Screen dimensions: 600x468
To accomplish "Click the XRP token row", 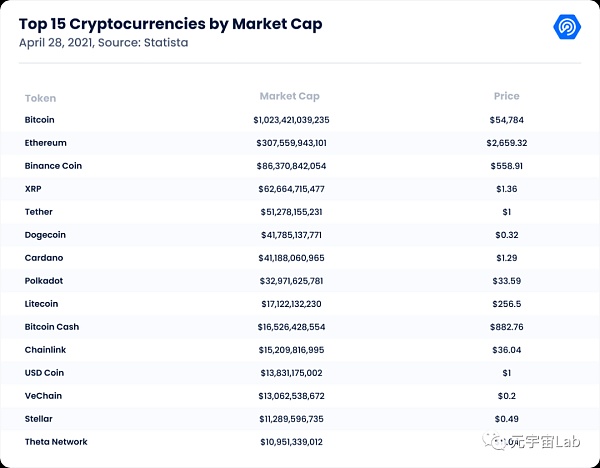I will (34, 189).
